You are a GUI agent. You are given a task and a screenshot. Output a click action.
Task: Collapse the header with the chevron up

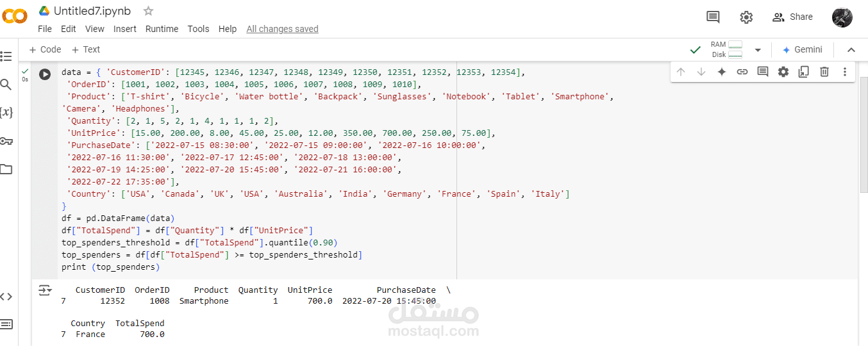[x=851, y=50]
